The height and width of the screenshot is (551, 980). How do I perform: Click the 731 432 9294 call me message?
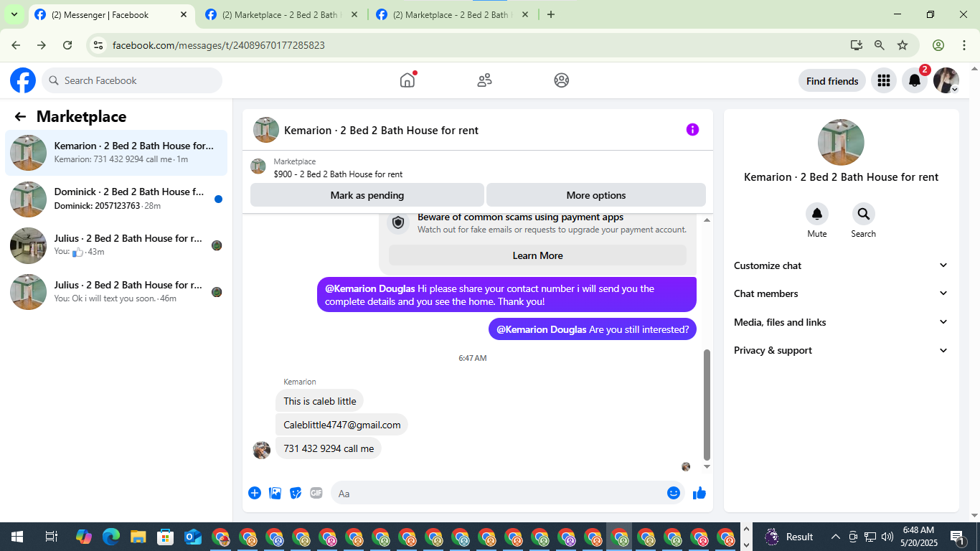click(x=329, y=448)
